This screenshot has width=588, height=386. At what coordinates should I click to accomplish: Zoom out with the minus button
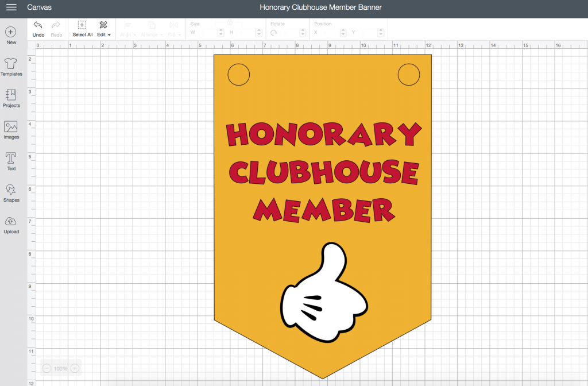tap(47, 368)
